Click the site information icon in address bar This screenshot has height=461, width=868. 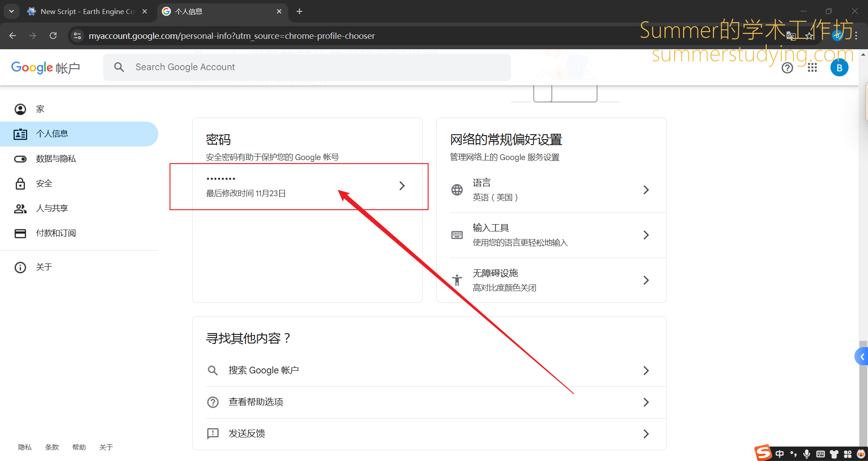pos(78,36)
